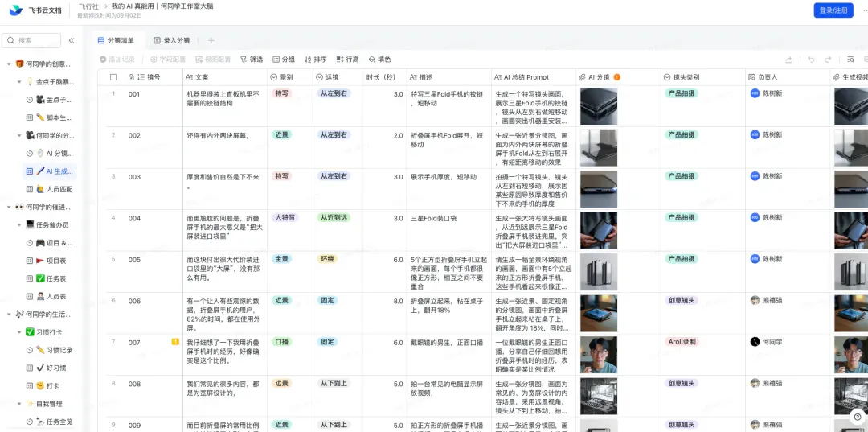Click 登录/注册 button
Image resolution: width=868 pixels, height=432 pixels.
click(x=833, y=10)
